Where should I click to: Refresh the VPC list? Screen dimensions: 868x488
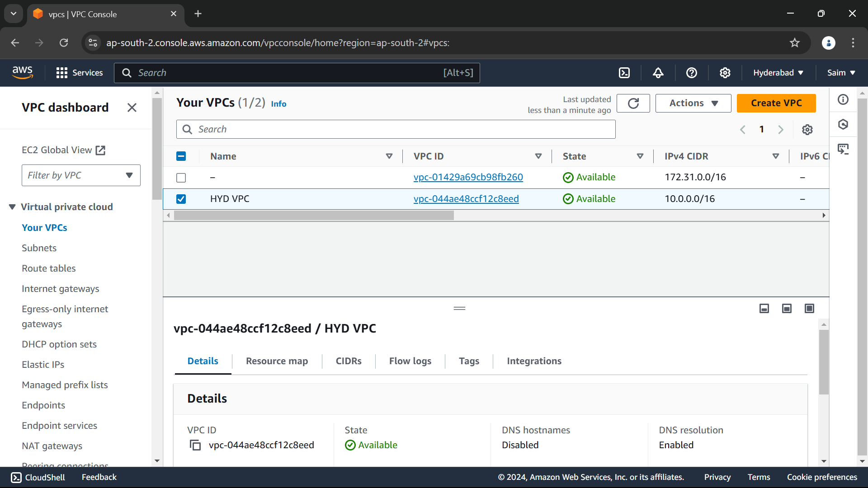pyautogui.click(x=633, y=103)
